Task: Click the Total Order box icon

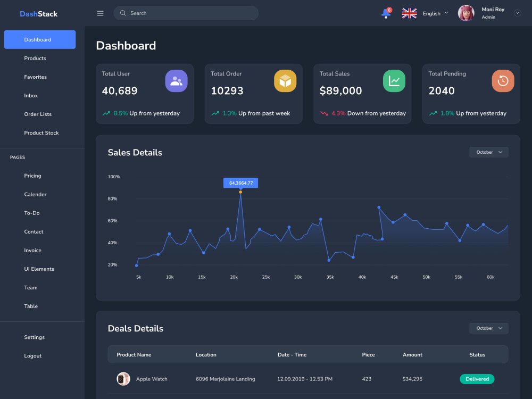Action: [x=285, y=81]
